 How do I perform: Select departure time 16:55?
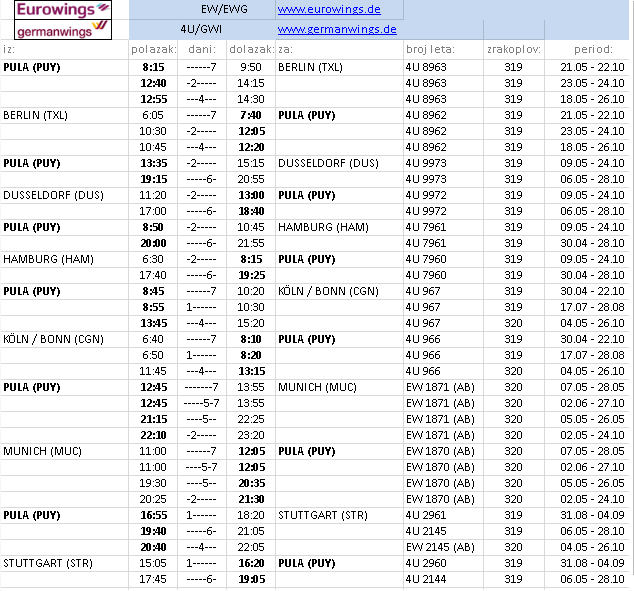[x=153, y=515]
